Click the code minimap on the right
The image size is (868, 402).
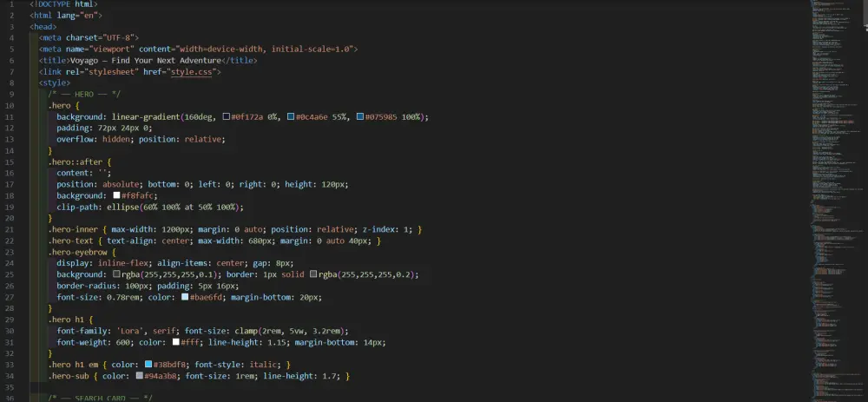pos(838,201)
